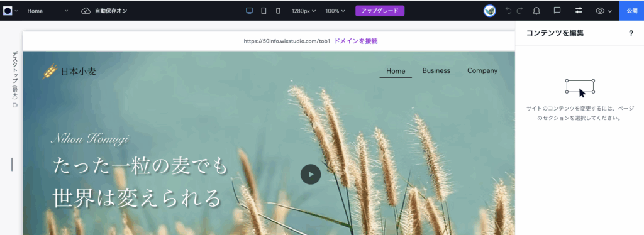
Task: Select the Nihon Komugi text
Action: pos(89,139)
